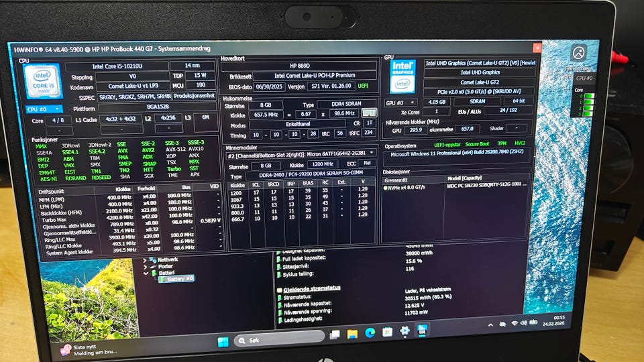
Task: Click the Nettverk tree icon
Action: [153, 260]
